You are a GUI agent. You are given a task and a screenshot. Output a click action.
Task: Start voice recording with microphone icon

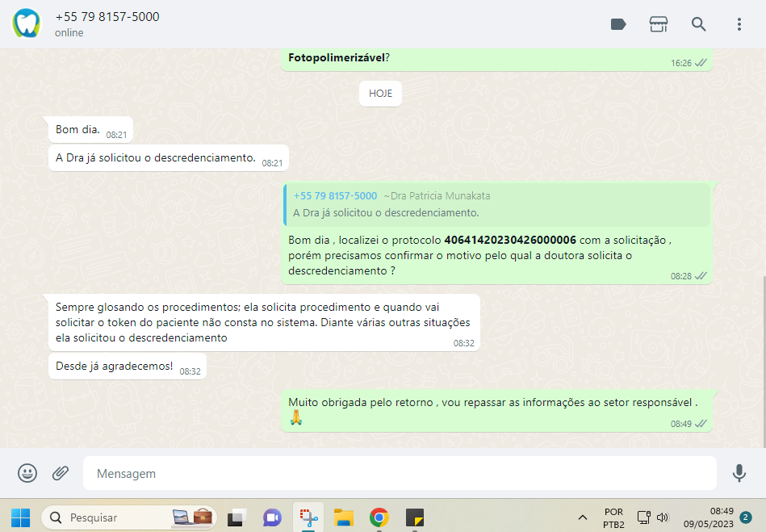tap(739, 473)
